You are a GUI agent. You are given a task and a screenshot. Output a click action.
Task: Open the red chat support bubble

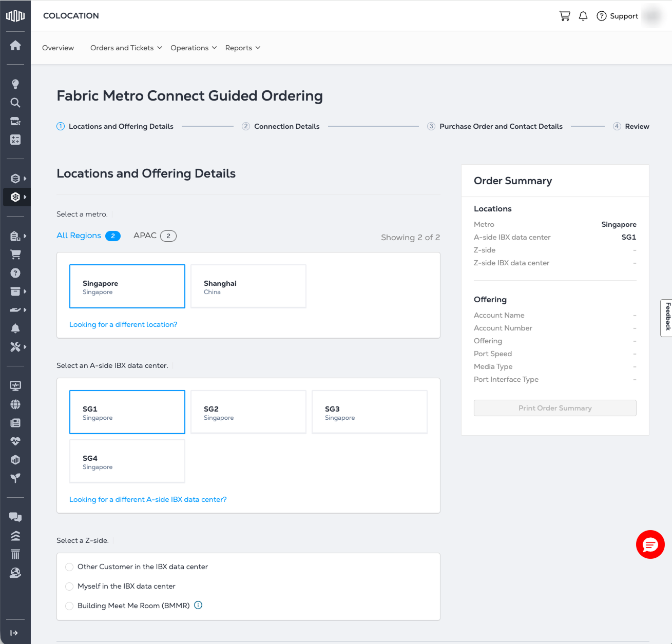coord(650,544)
